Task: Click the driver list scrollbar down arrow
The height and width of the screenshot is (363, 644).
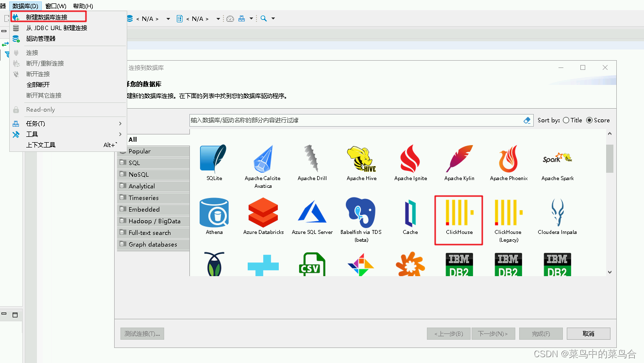Action: point(610,272)
